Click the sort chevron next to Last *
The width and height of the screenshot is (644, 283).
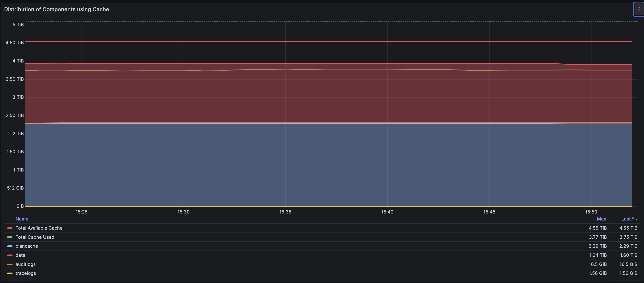click(x=637, y=219)
